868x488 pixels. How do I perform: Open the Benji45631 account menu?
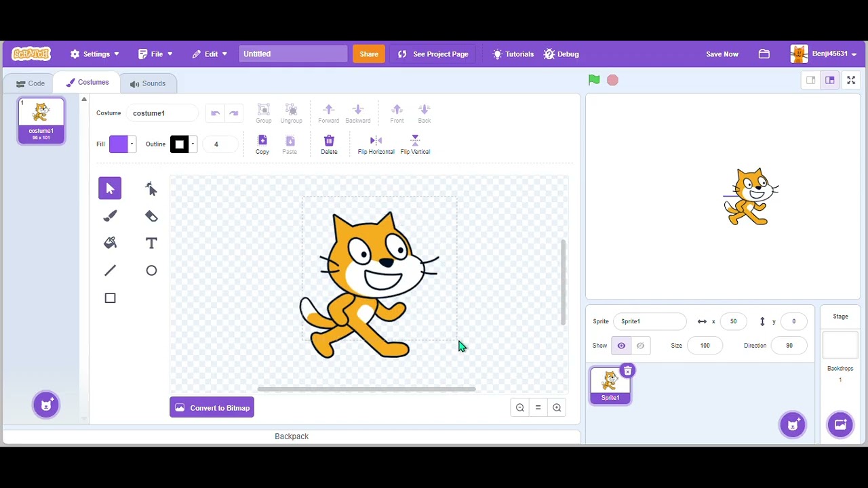(x=823, y=54)
